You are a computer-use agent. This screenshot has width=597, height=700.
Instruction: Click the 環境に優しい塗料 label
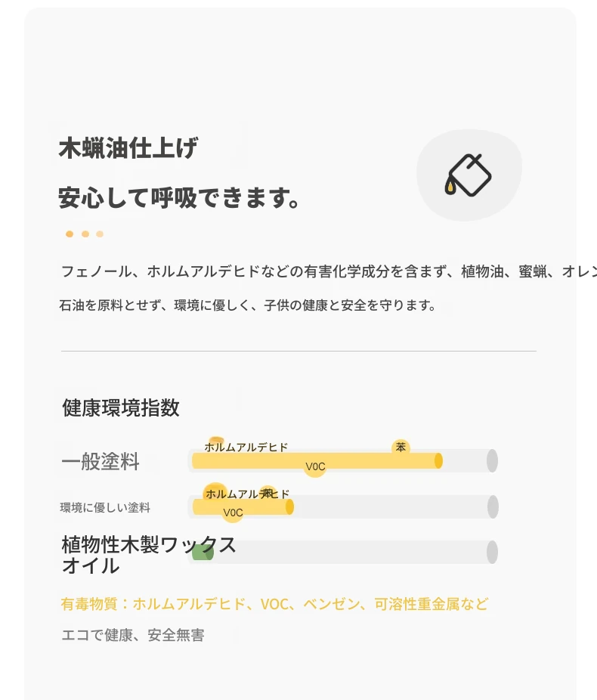point(105,507)
